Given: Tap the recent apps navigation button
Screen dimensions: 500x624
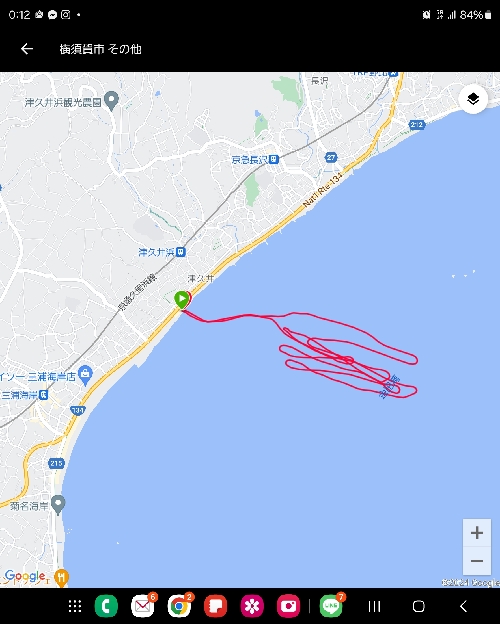Looking at the screenshot, I should coord(374,606).
